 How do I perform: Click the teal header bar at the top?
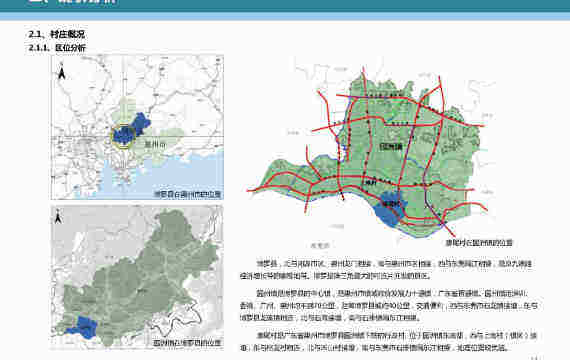[285, 6]
